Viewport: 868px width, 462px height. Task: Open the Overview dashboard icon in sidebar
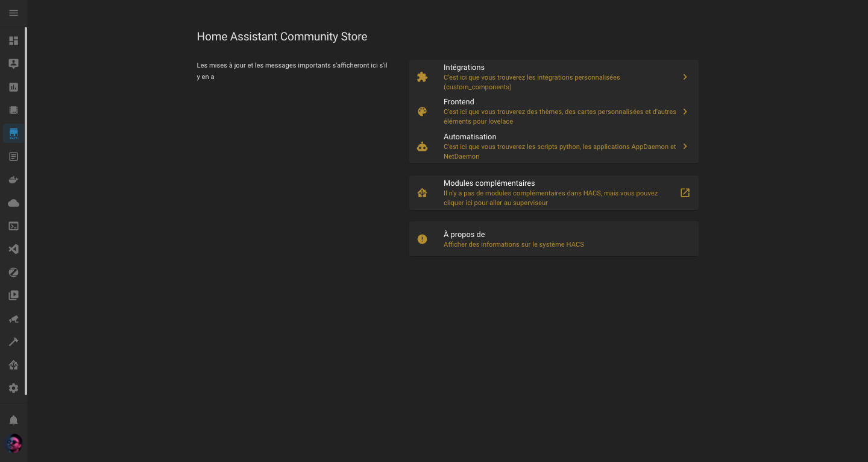pyautogui.click(x=13, y=41)
